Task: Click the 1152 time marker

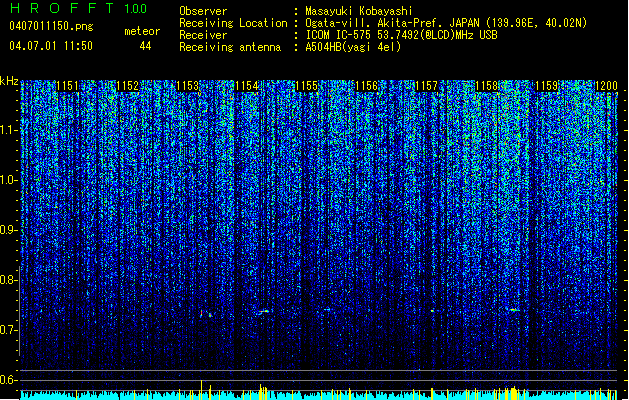Action: (128, 86)
